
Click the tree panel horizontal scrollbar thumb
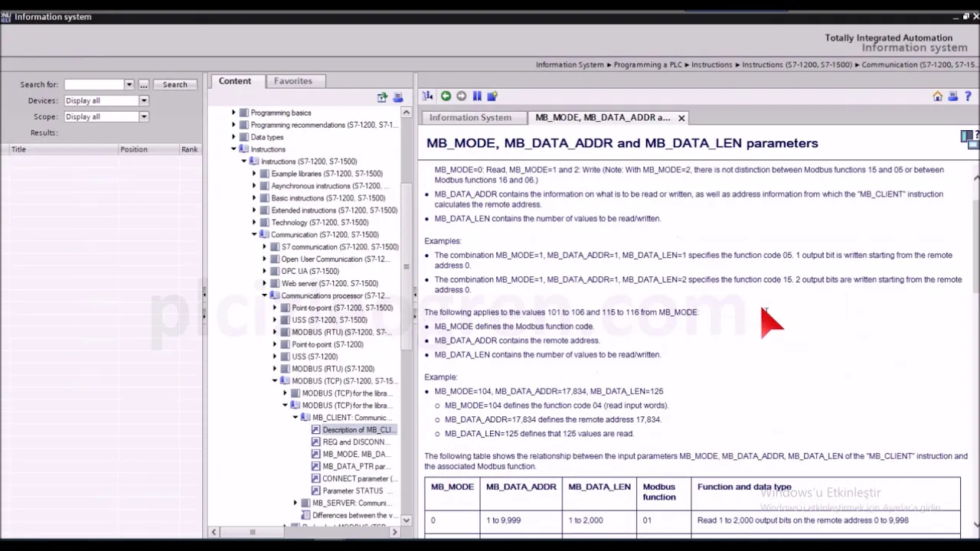252,532
